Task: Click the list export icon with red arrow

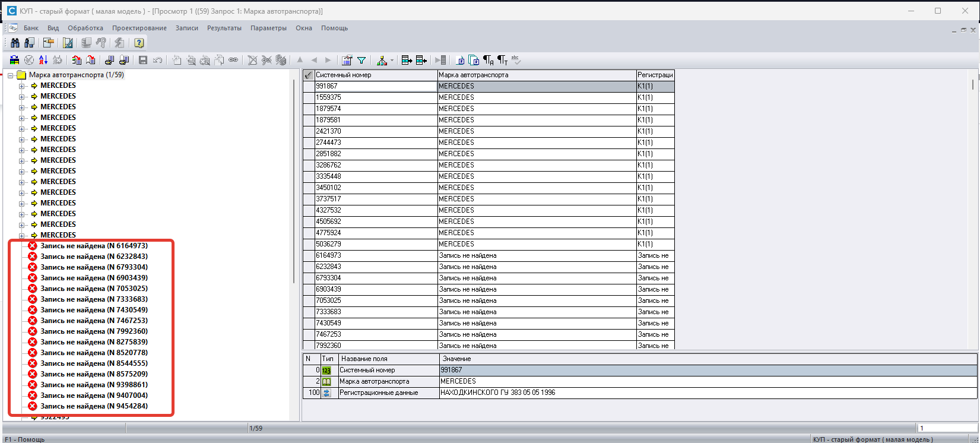Action: tap(77, 60)
